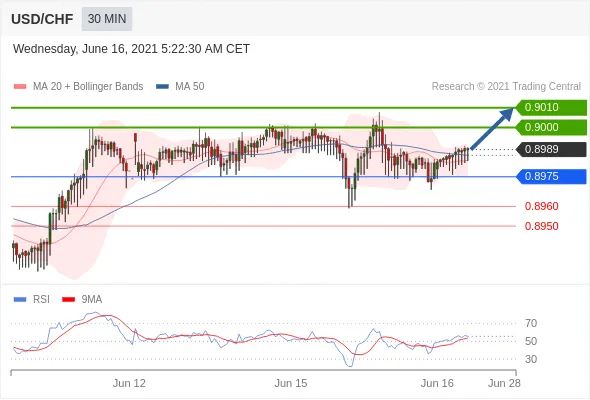Click the 30 MIN timeframe button
The height and width of the screenshot is (400, 590).
[x=107, y=18]
